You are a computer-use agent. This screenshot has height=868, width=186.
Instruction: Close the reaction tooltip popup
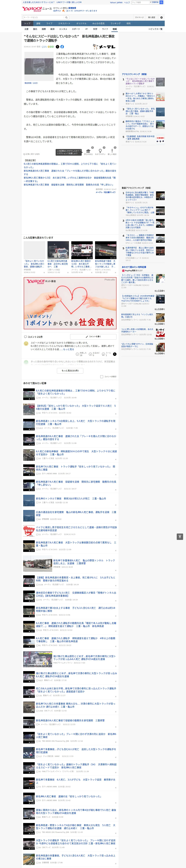pos(80,151)
